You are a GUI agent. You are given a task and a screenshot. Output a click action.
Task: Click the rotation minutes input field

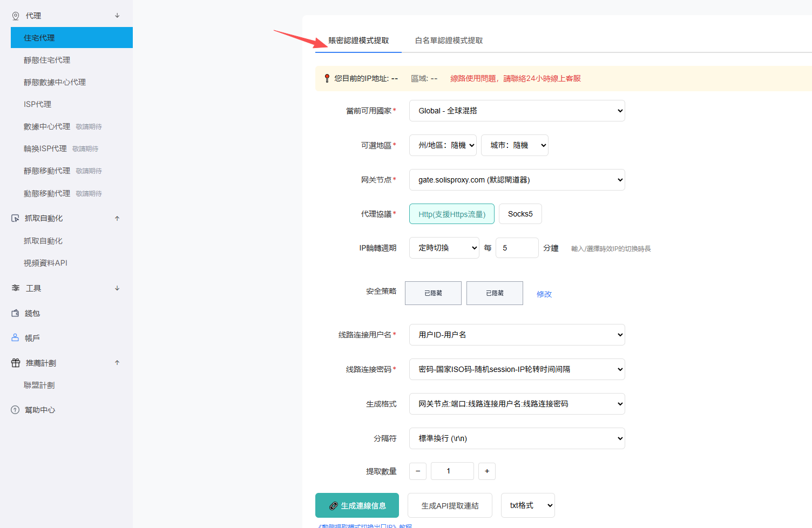tap(517, 248)
